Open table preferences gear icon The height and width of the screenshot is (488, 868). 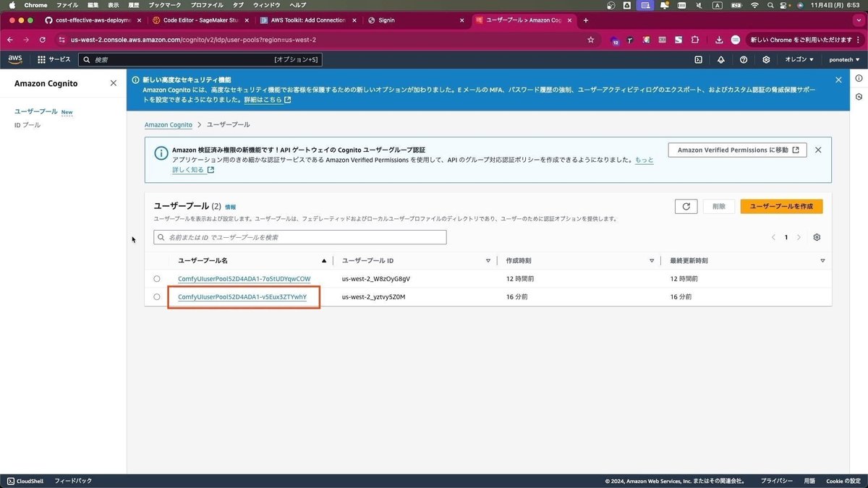pyautogui.click(x=817, y=237)
